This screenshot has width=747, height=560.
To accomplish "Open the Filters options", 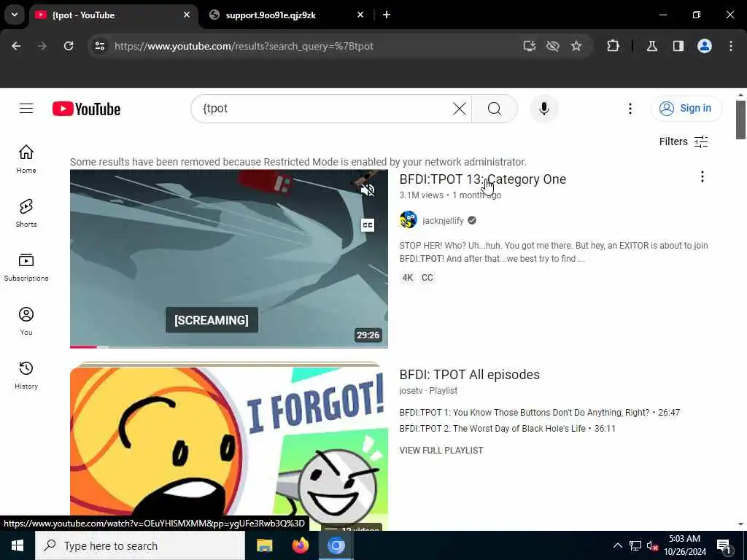I will [x=684, y=141].
